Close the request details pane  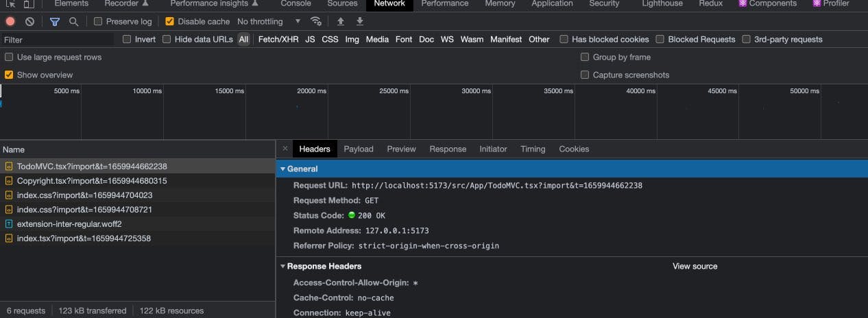click(285, 149)
